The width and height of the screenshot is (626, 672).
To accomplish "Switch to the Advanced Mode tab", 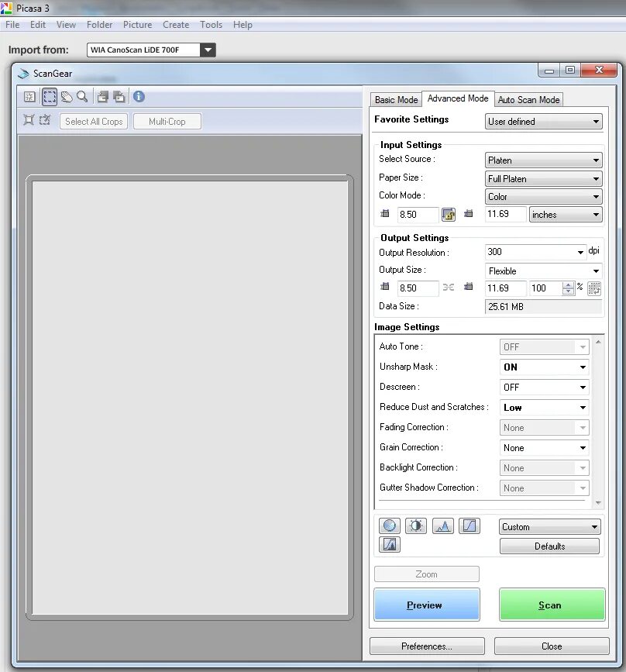I will (458, 98).
